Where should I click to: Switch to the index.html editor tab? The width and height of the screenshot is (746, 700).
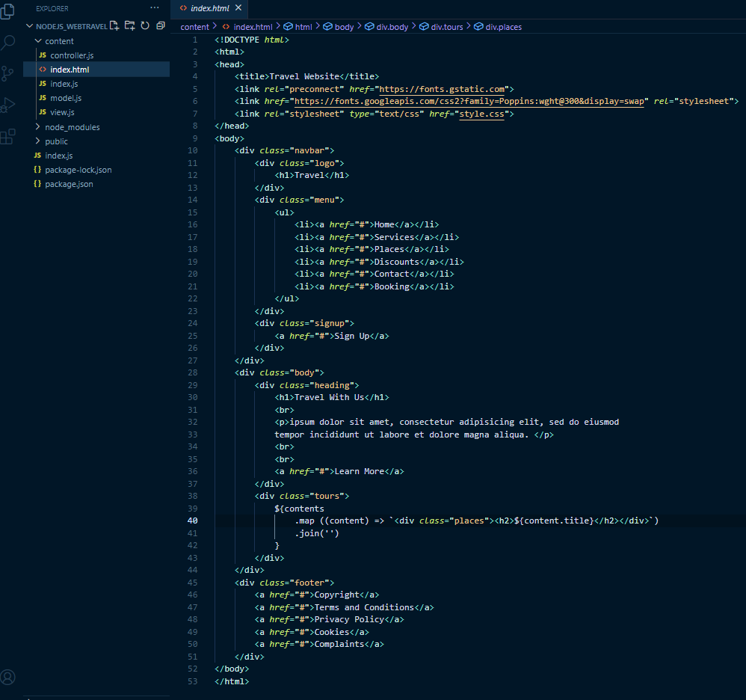pyautogui.click(x=209, y=8)
